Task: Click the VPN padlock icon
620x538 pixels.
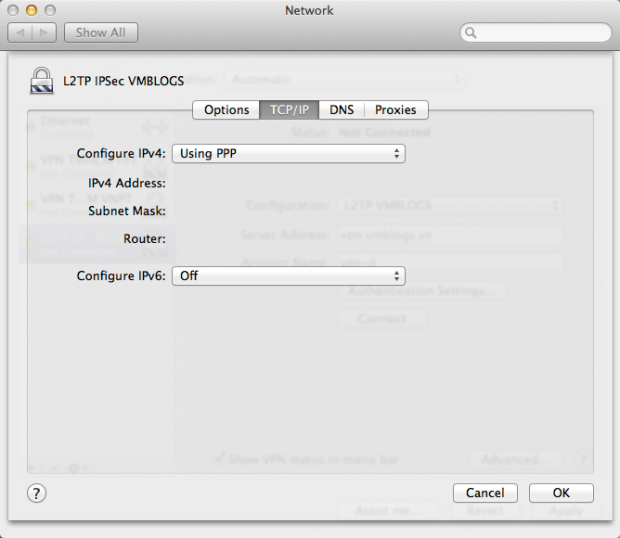Action: click(x=42, y=81)
